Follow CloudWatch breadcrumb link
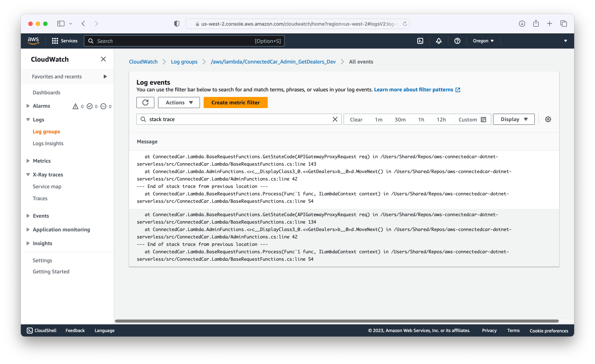This screenshot has height=364, width=595. tap(143, 62)
